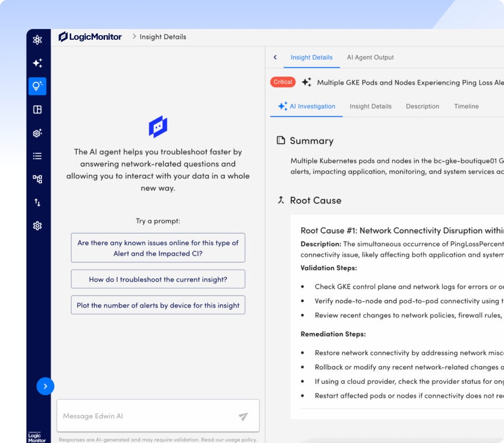Expand the sidebar with blue arrow button
The image size is (504, 443).
[45, 387]
